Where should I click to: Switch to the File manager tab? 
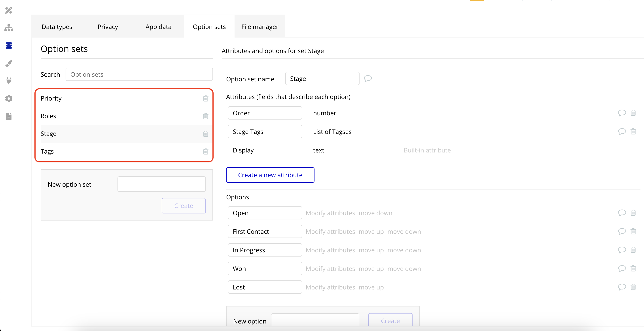click(260, 27)
